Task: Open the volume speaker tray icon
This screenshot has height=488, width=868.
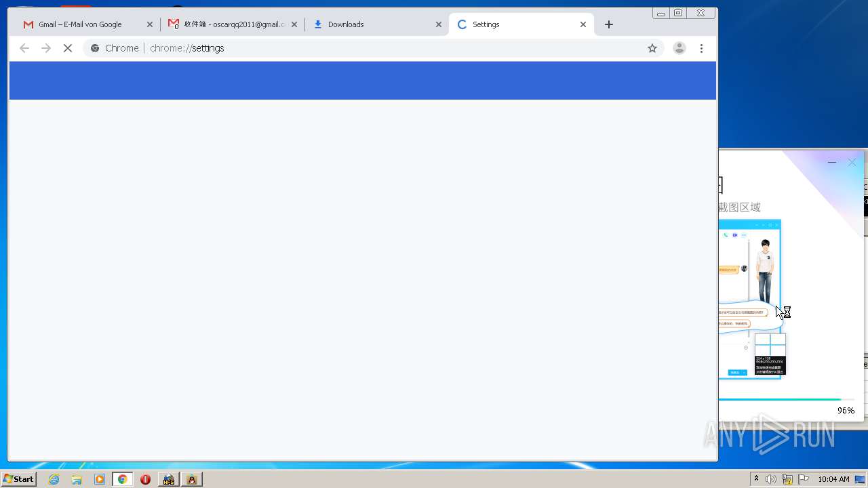Action: click(771, 479)
